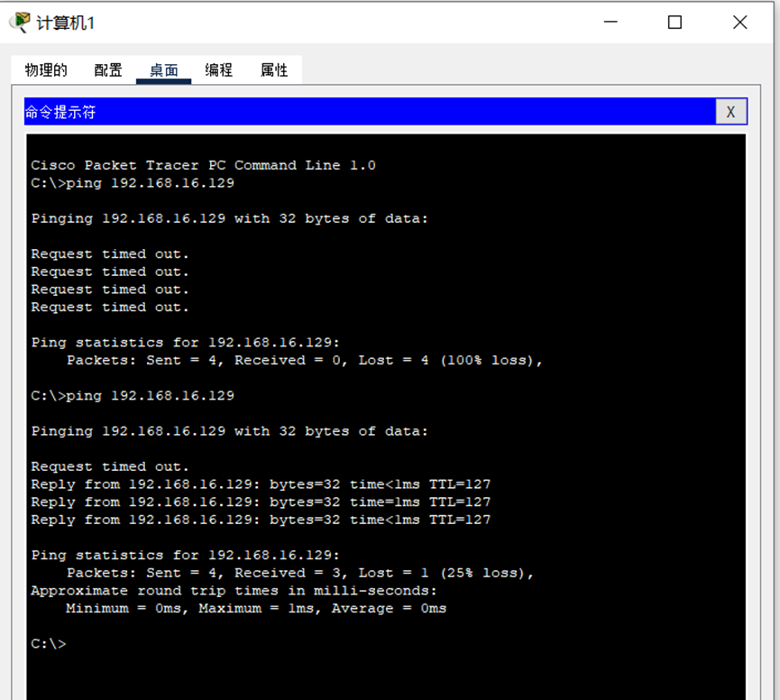Image resolution: width=780 pixels, height=700 pixels.
Task: Open the 物理的 tab
Action: click(46, 70)
